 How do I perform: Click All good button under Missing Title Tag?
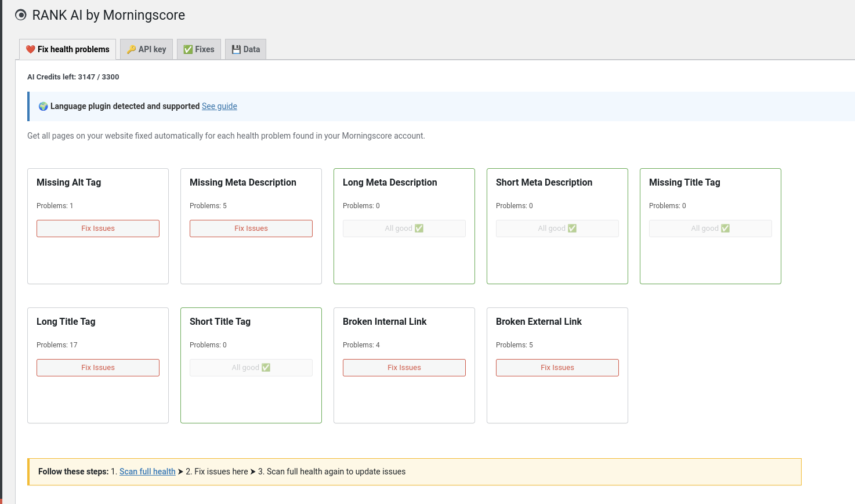click(711, 229)
